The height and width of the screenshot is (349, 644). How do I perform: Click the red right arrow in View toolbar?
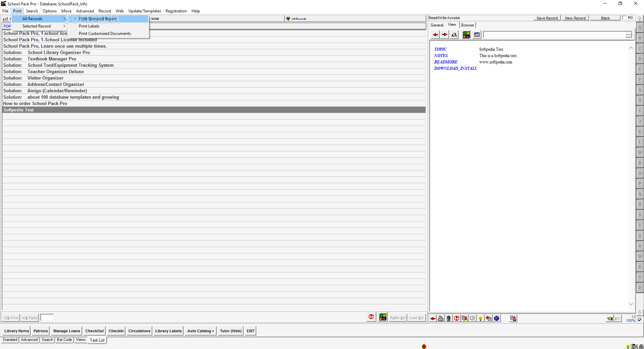(x=444, y=35)
